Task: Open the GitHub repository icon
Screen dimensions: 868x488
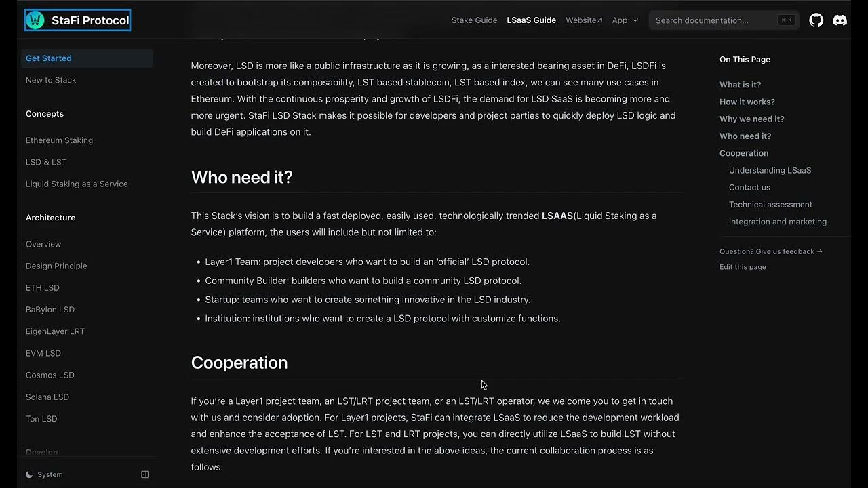Action: 816,20
